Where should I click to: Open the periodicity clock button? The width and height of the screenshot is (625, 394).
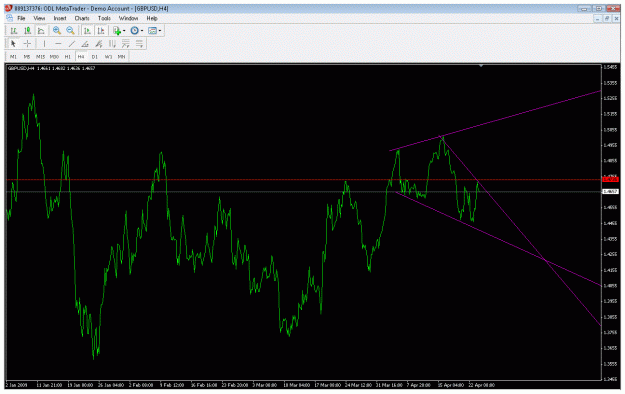pos(135,31)
